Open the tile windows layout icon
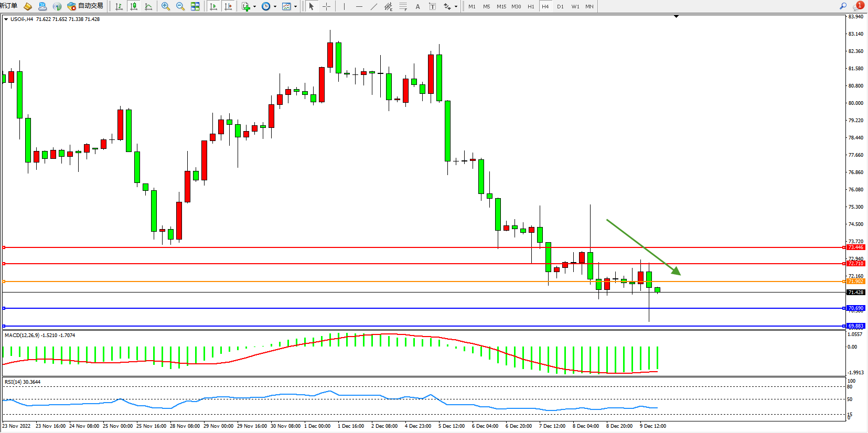This screenshot has width=868, height=433. pyautogui.click(x=195, y=6)
